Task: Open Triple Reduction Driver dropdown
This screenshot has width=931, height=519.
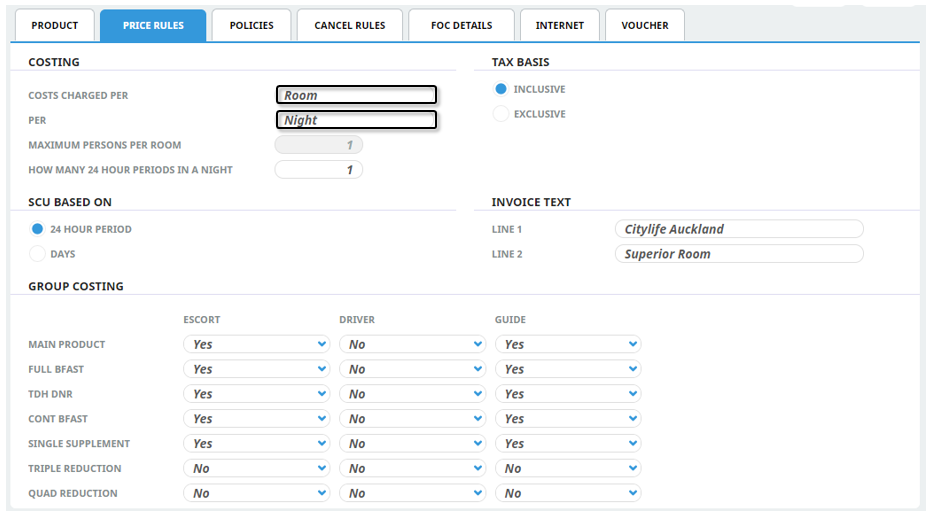Action: tap(412, 468)
